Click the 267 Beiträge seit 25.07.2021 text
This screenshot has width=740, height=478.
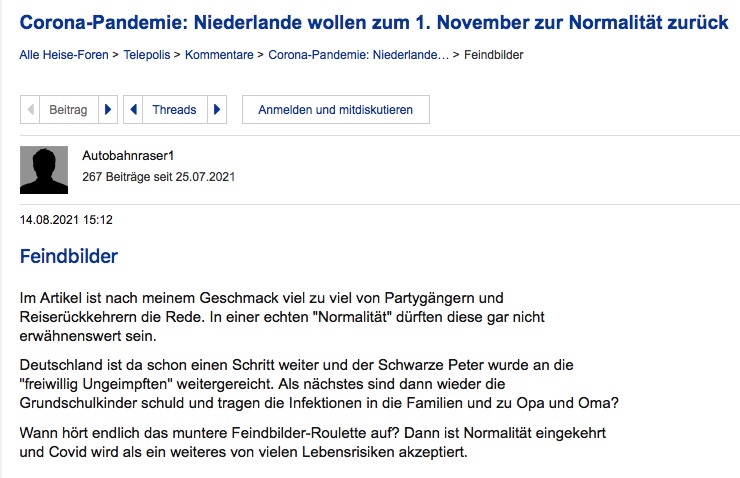[158, 177]
